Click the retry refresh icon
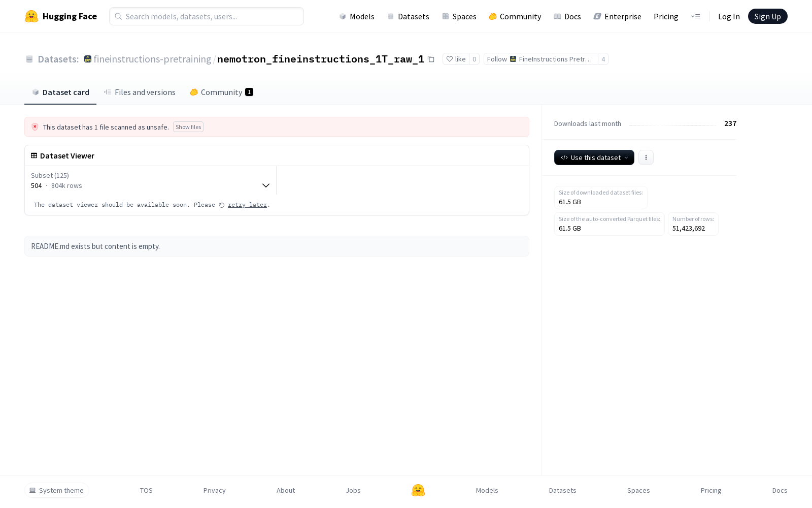This screenshot has height=508, width=812. pos(222,205)
